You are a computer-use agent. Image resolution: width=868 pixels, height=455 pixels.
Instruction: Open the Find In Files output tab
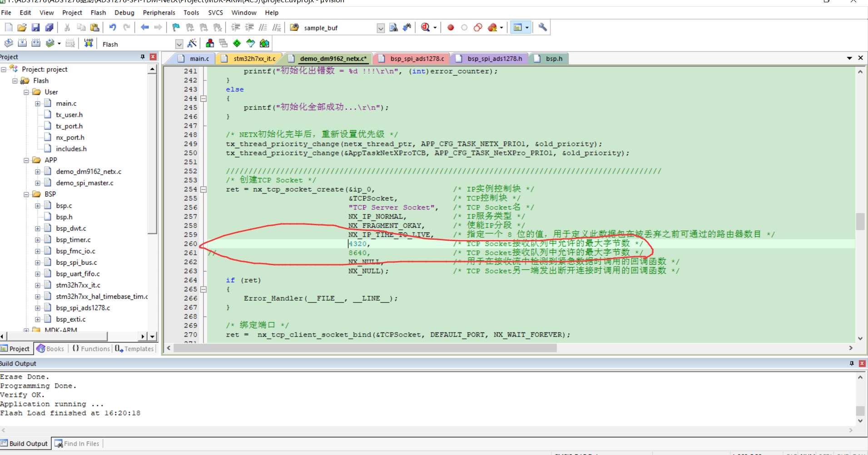(77, 444)
